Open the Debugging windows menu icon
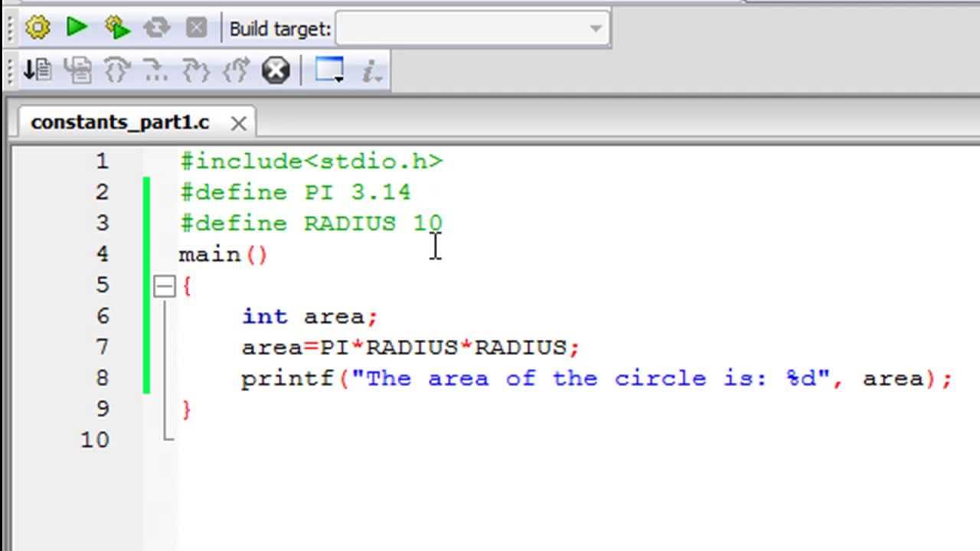This screenshot has width=980, height=551. (329, 70)
